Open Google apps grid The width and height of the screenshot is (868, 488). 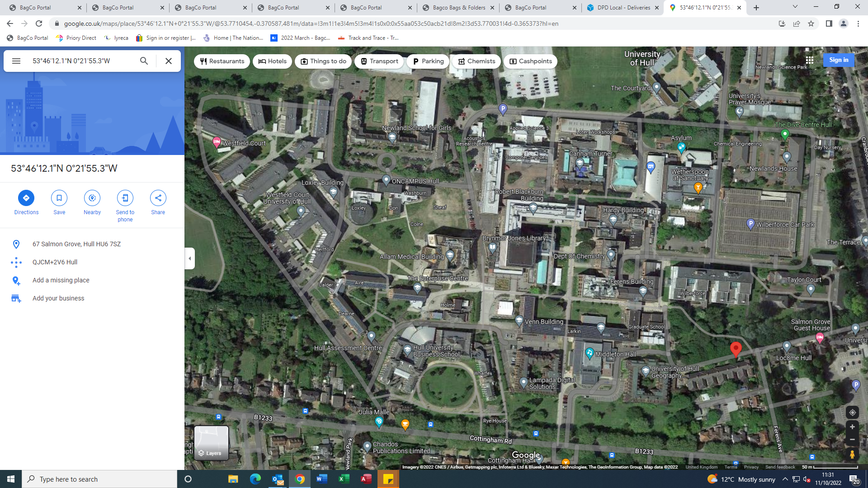point(809,60)
